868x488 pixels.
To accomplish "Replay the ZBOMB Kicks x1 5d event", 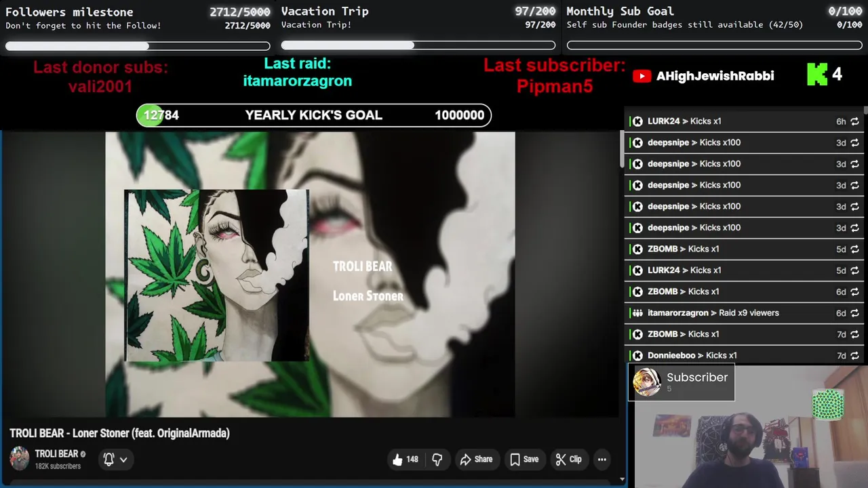I will 854,249.
